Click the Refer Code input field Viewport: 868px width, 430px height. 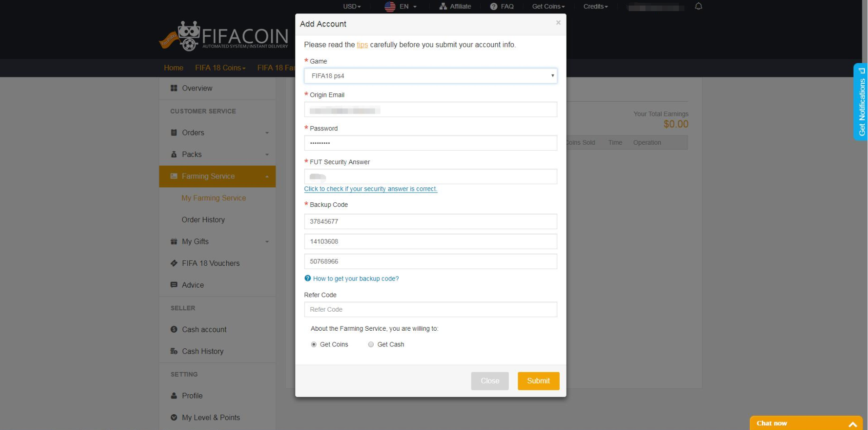(x=430, y=309)
